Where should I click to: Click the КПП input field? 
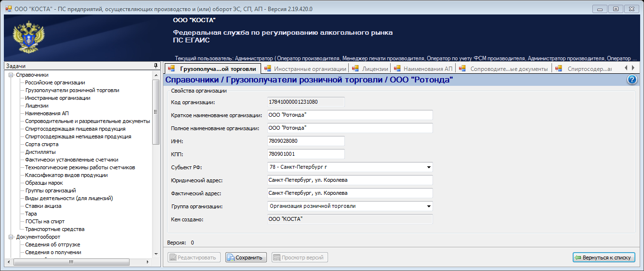click(x=306, y=154)
